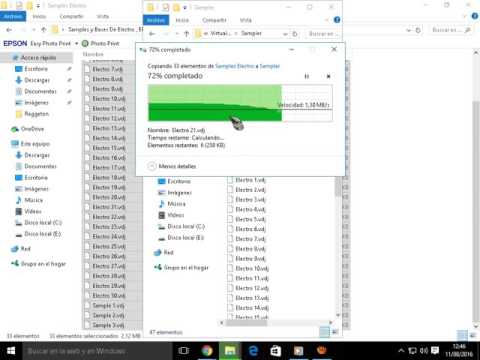
Task: Show hidden system tray icons
Action: (x=401, y=351)
